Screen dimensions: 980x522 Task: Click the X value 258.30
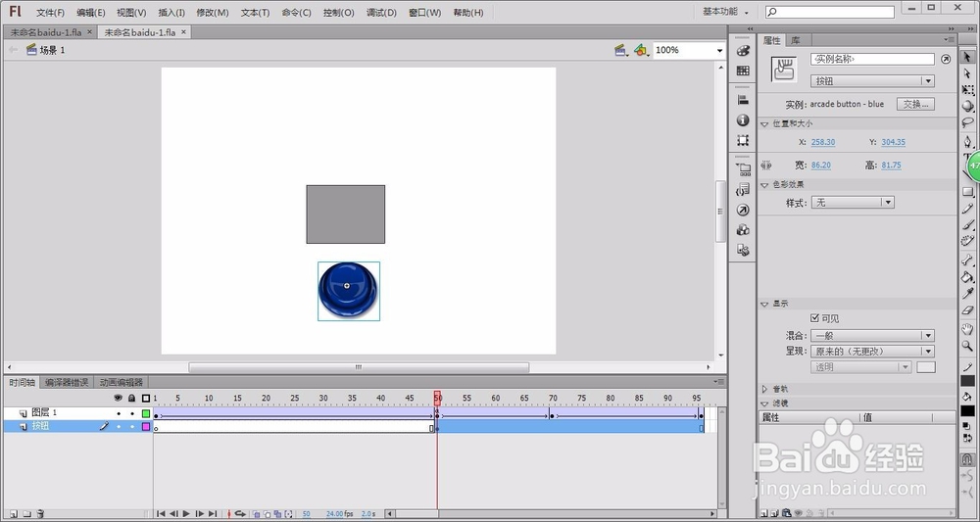(x=823, y=142)
